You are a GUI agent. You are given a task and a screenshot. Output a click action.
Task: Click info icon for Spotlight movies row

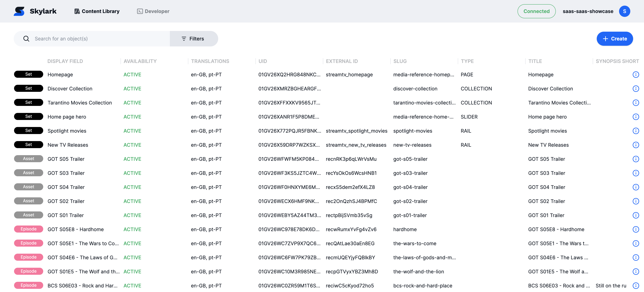point(636,131)
